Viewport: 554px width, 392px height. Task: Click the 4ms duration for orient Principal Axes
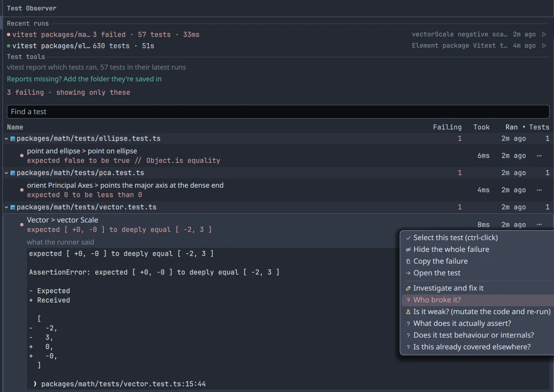click(x=483, y=190)
